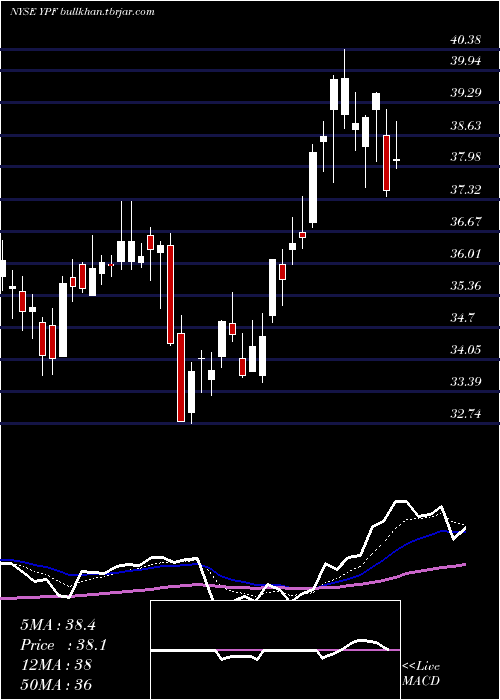Select the 34.05 price level label

465,350
